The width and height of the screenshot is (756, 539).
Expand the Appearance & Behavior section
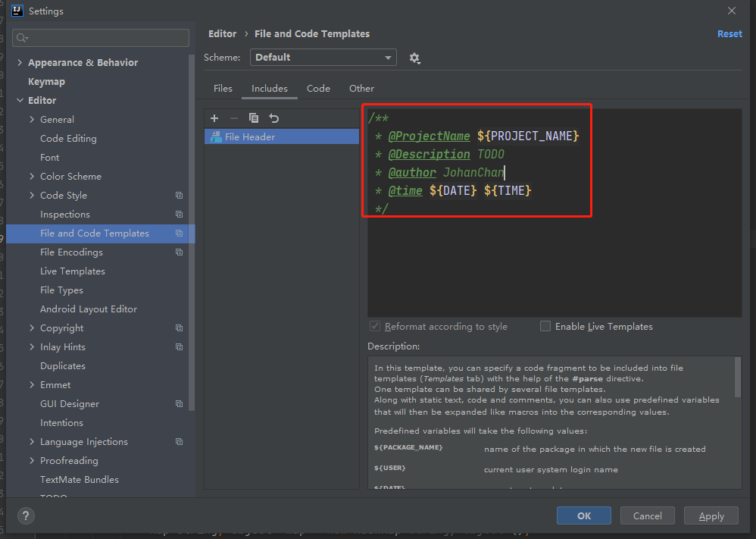(x=20, y=63)
